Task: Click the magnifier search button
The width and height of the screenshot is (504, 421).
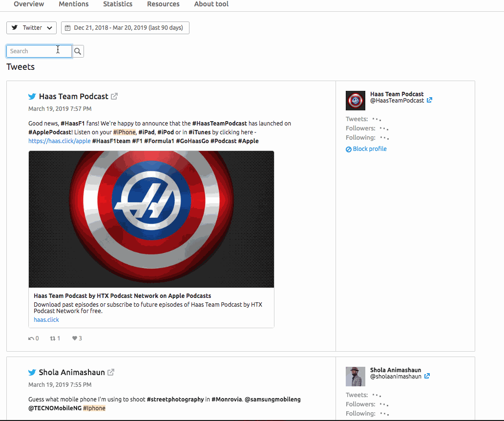Action: pos(78,51)
